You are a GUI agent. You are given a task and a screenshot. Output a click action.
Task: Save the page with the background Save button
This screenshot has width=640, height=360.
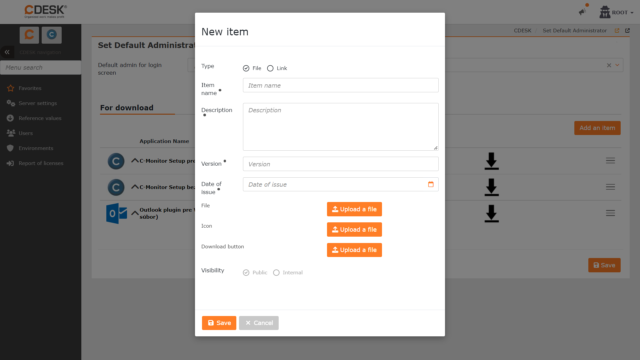coord(604,265)
